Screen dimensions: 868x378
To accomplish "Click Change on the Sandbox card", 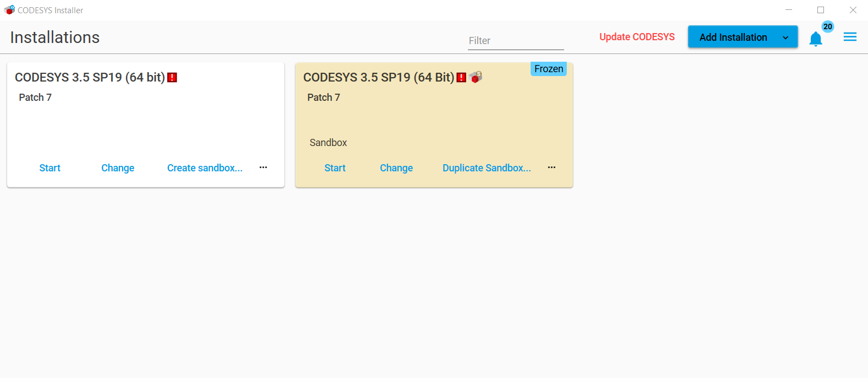I will [396, 168].
